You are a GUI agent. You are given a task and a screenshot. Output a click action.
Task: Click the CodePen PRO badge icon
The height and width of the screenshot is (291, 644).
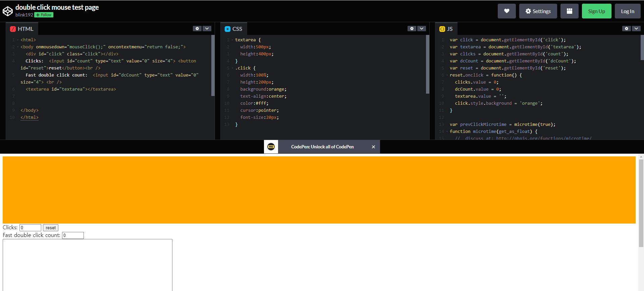point(271,147)
